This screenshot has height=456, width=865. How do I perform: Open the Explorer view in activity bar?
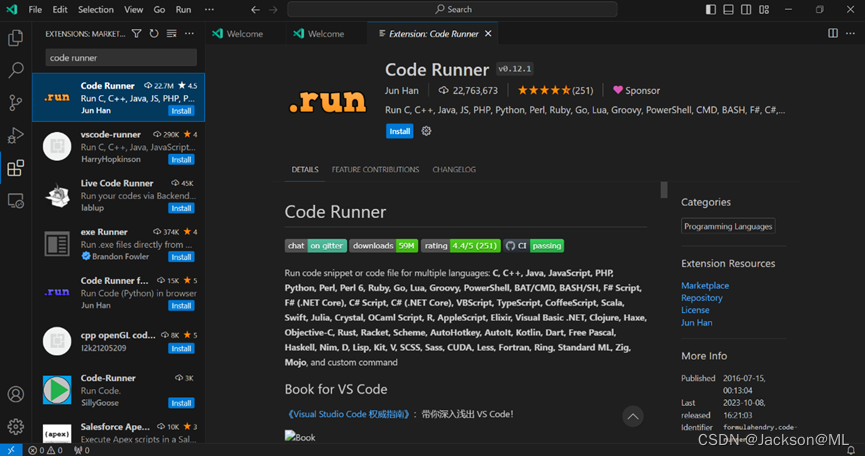15,37
